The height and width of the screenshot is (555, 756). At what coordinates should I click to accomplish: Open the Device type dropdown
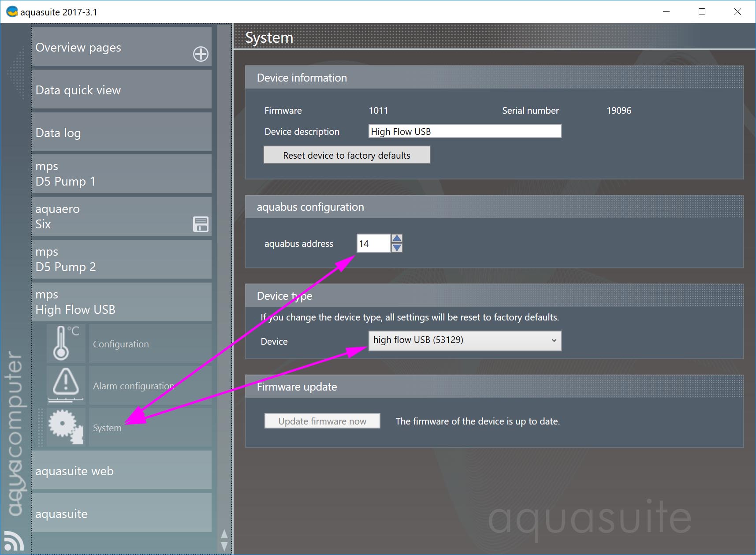465,340
